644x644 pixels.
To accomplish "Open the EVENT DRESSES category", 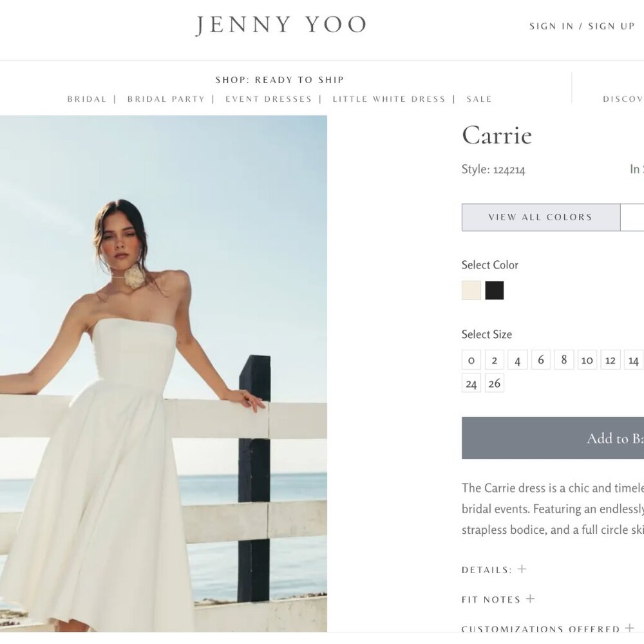I will click(268, 99).
